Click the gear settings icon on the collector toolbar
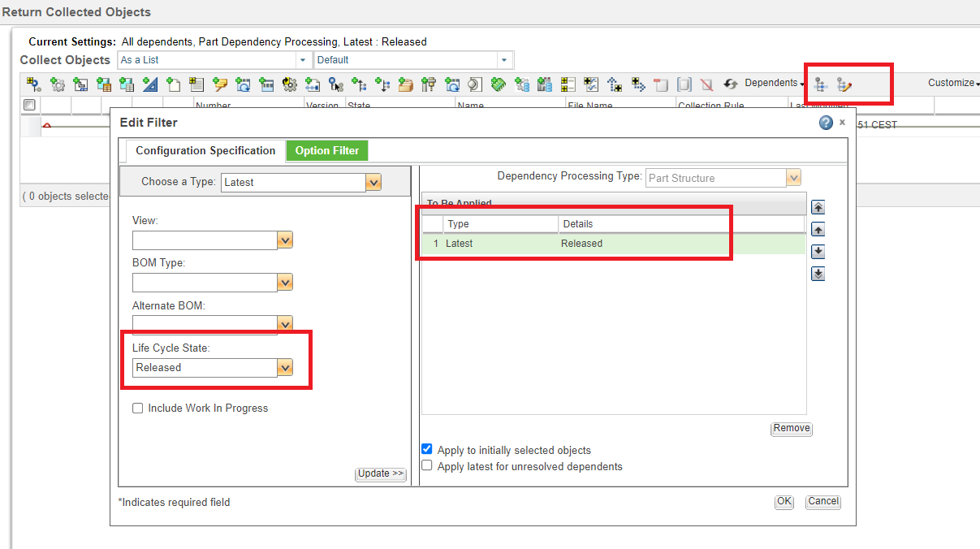The height and width of the screenshot is (549, 980). 55,83
